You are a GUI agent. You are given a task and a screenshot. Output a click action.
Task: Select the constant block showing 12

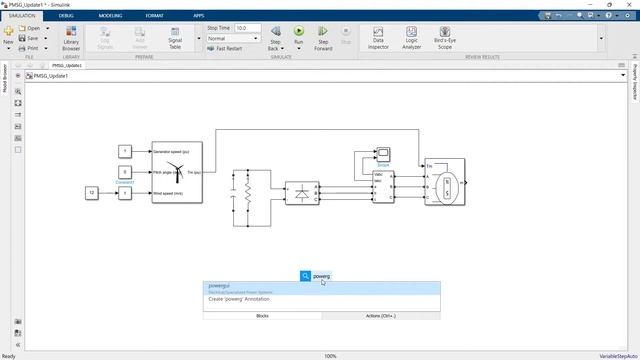(x=92, y=193)
